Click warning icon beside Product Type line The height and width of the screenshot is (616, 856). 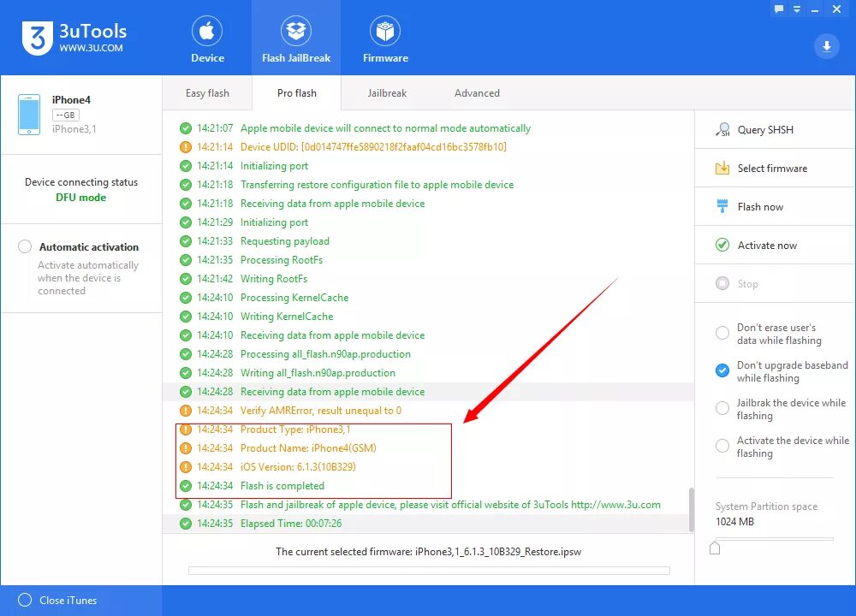click(186, 429)
